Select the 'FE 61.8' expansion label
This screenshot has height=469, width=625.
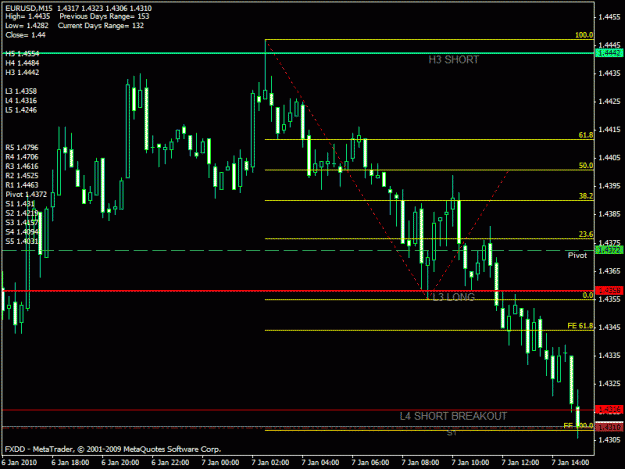click(x=580, y=326)
